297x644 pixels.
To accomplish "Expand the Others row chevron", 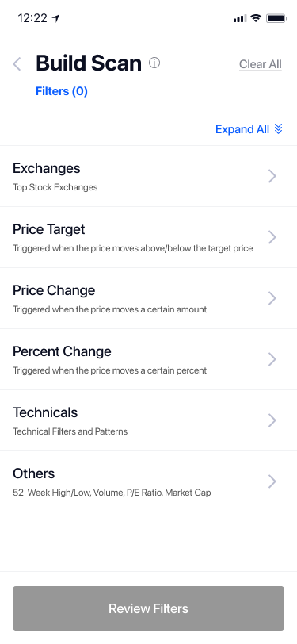I will point(272,481).
